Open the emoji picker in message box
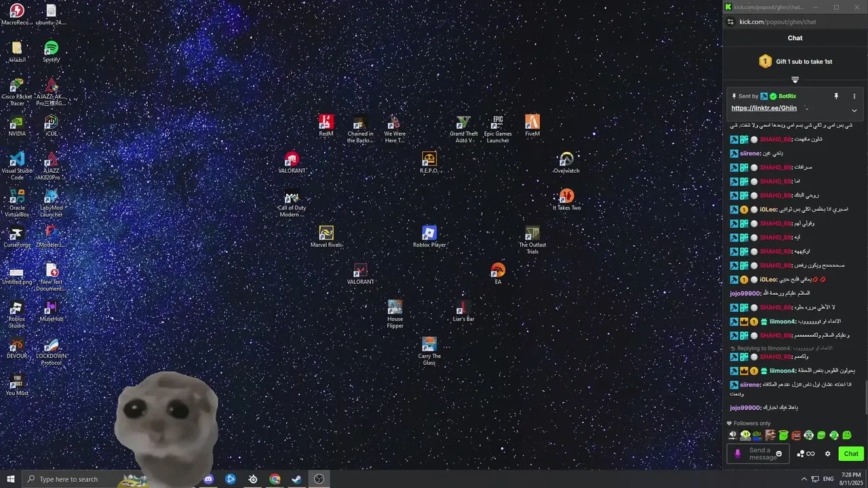The image size is (868, 488). point(779,454)
